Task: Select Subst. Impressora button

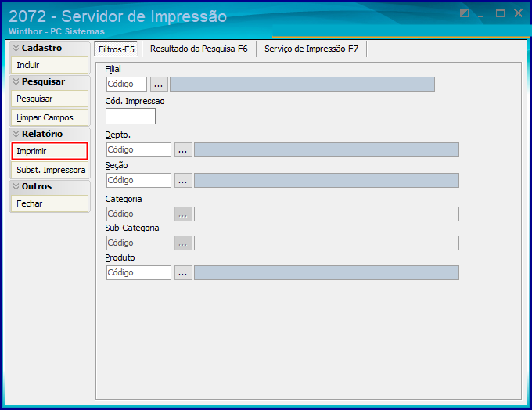Action: pyautogui.click(x=49, y=170)
